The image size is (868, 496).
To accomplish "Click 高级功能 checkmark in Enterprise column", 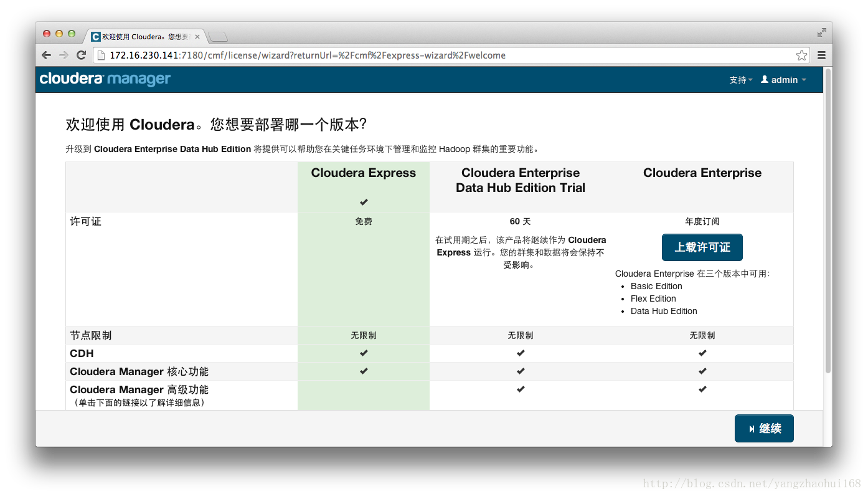I will 702,389.
